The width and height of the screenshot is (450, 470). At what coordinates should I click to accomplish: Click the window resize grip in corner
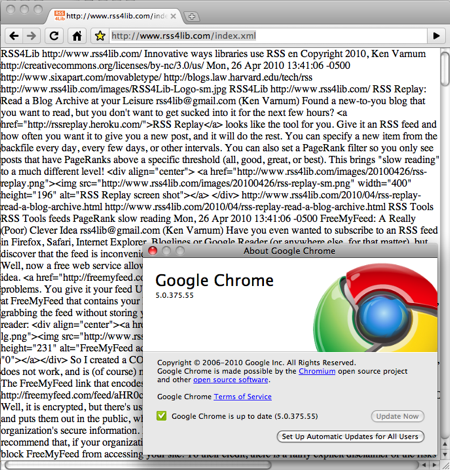pos(445,465)
